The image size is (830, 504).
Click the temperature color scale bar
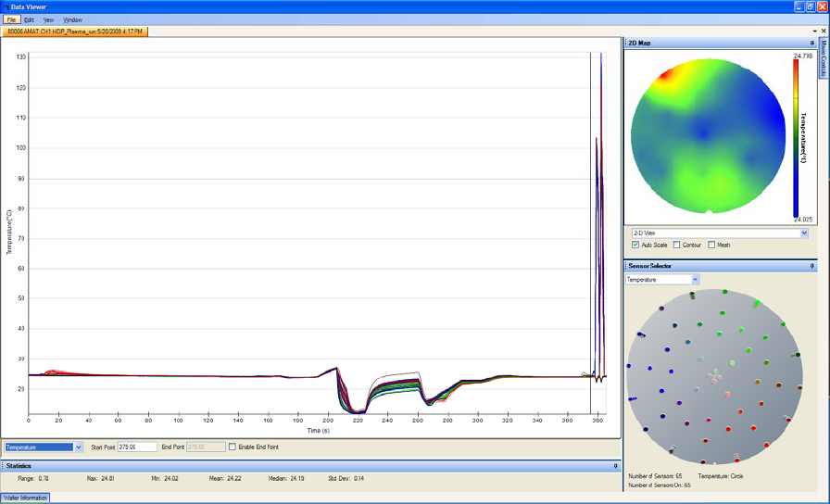click(796, 137)
